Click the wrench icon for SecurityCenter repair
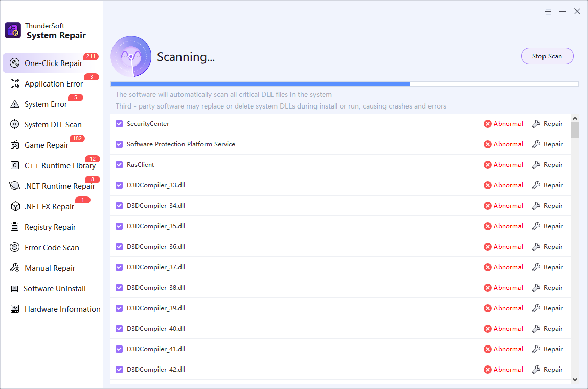Screen dimensions: 588x389 (536, 124)
